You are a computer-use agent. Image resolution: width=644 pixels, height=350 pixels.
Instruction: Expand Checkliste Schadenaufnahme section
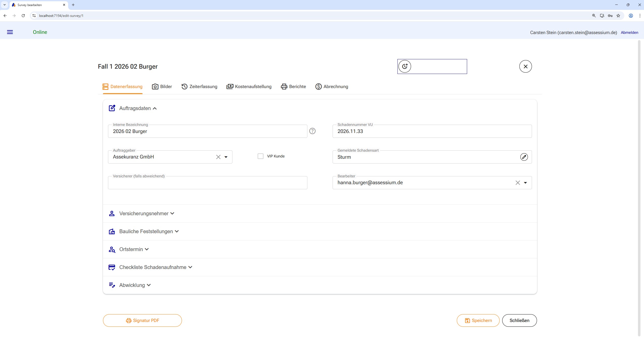[x=153, y=267]
